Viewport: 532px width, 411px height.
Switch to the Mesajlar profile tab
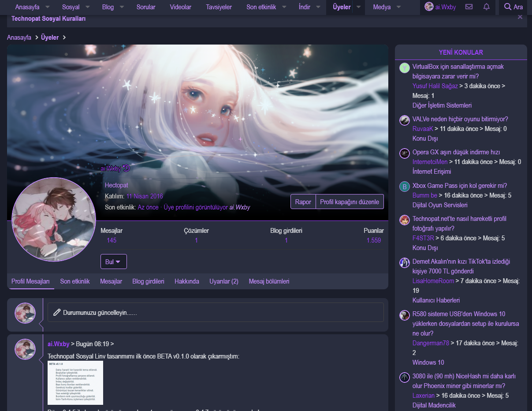[x=111, y=281]
